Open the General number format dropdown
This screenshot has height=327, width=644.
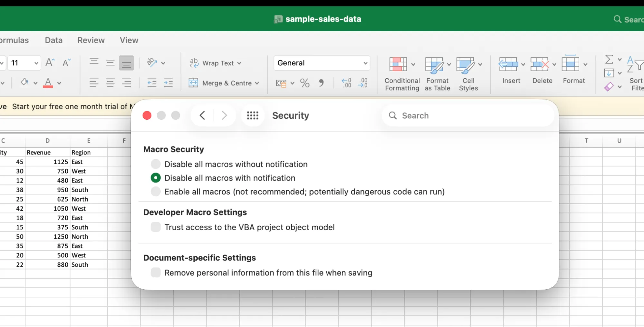coord(365,63)
